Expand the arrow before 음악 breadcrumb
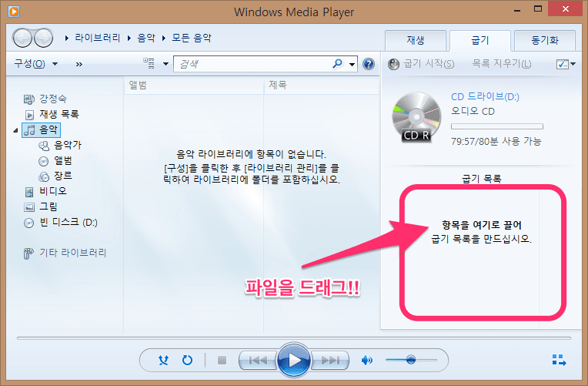Viewport: 588px width, 386px height. (x=129, y=38)
